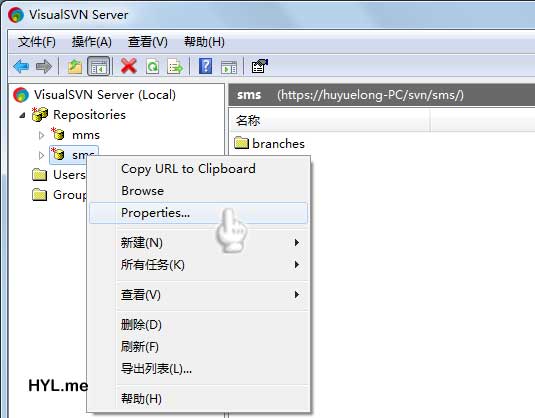Click the Export List toolbar icon
The width and height of the screenshot is (535, 418).
point(175,66)
